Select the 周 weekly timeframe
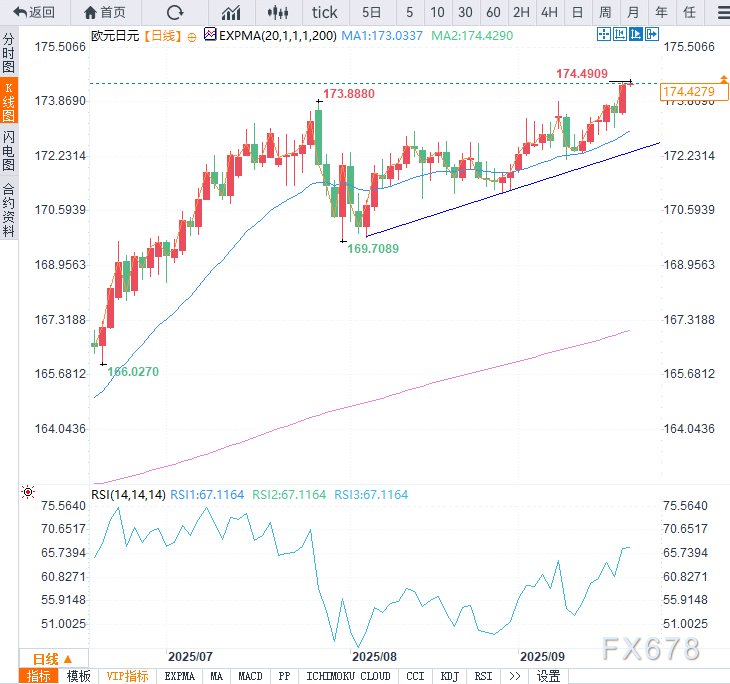730x684 pixels. 605,12
